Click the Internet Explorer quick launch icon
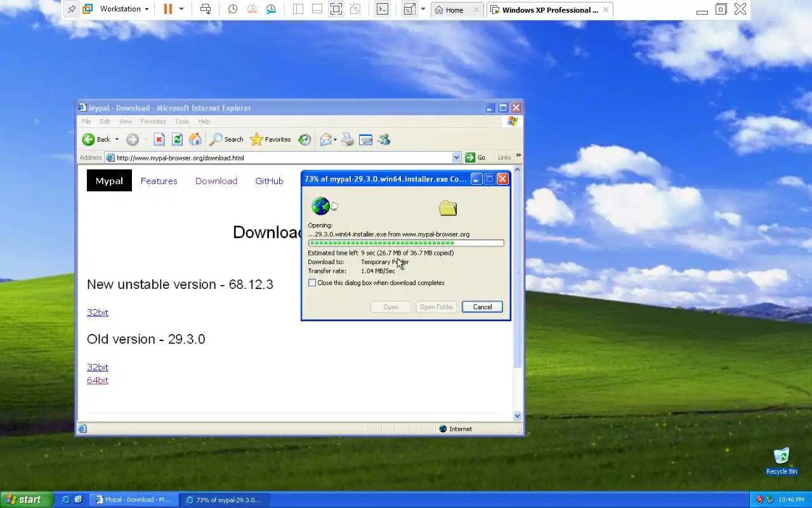The height and width of the screenshot is (508, 812). coord(65,500)
